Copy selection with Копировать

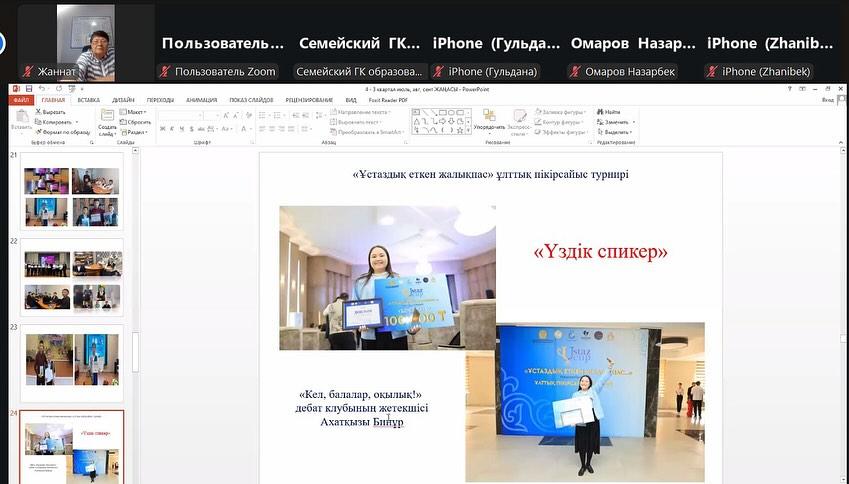pyautogui.click(x=54, y=122)
